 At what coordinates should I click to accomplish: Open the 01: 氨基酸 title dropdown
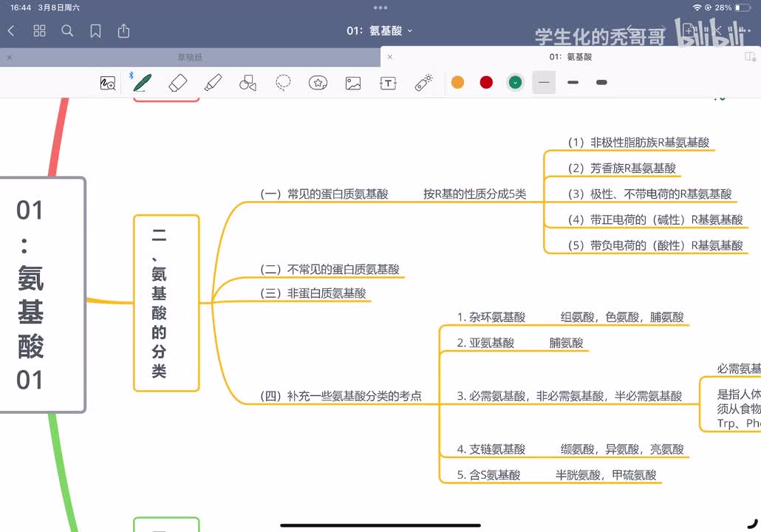(x=380, y=31)
